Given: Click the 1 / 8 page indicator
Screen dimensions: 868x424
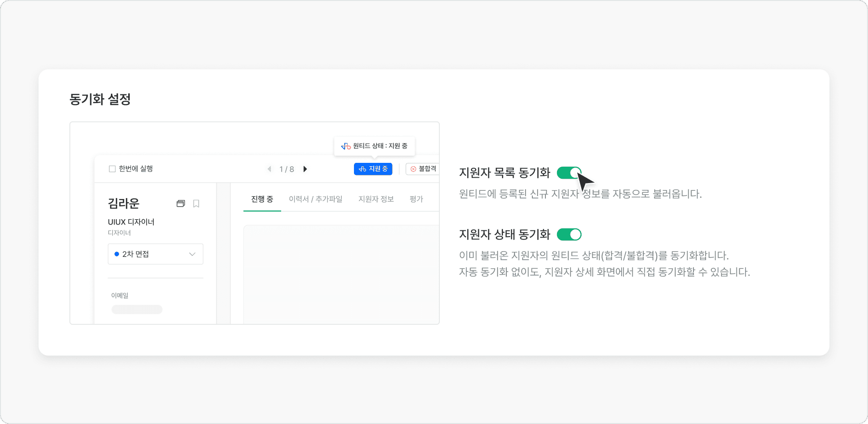Looking at the screenshot, I should [286, 169].
